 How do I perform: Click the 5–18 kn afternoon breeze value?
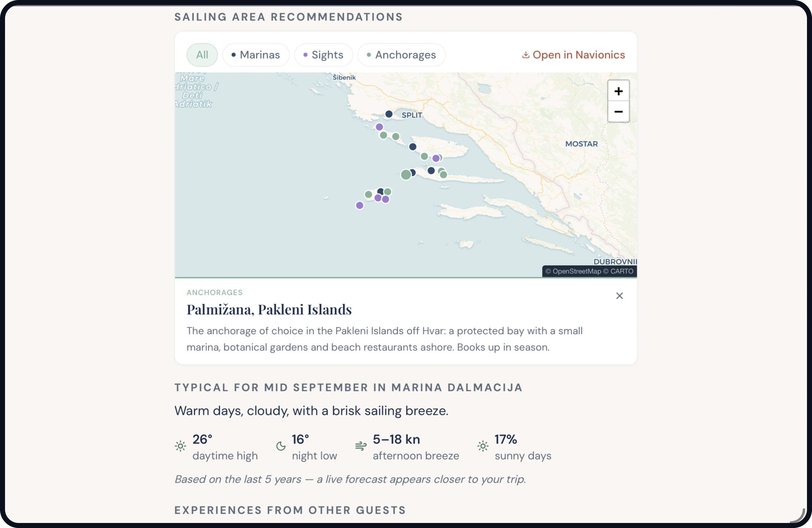point(396,439)
